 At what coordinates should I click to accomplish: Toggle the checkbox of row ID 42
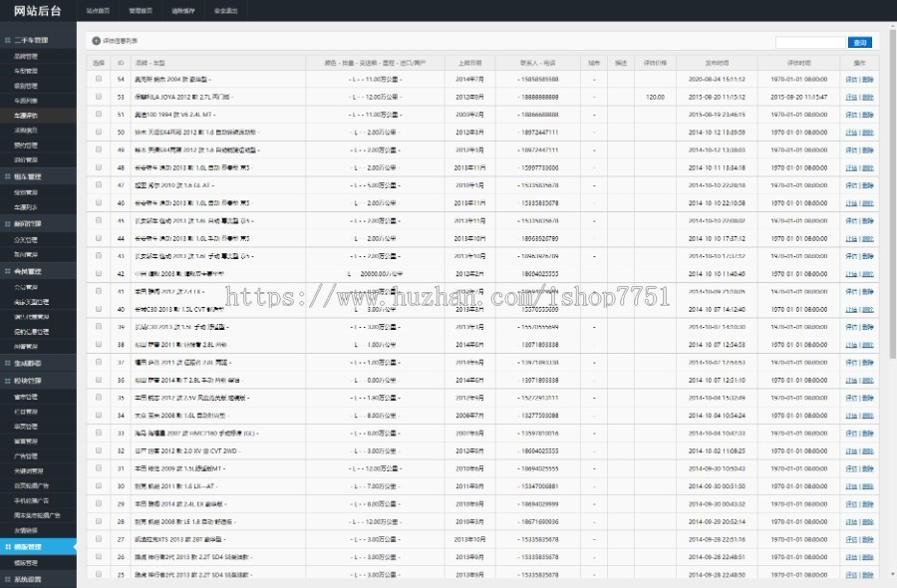click(x=99, y=273)
